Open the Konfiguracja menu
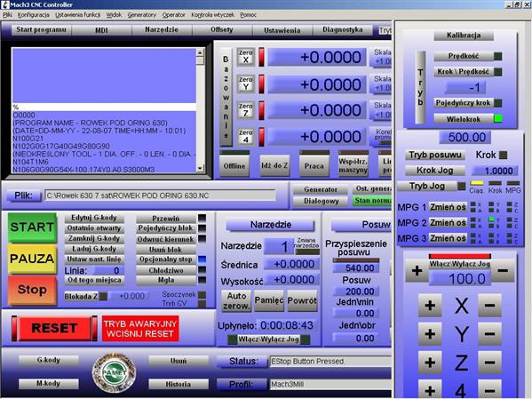 [x=33, y=15]
